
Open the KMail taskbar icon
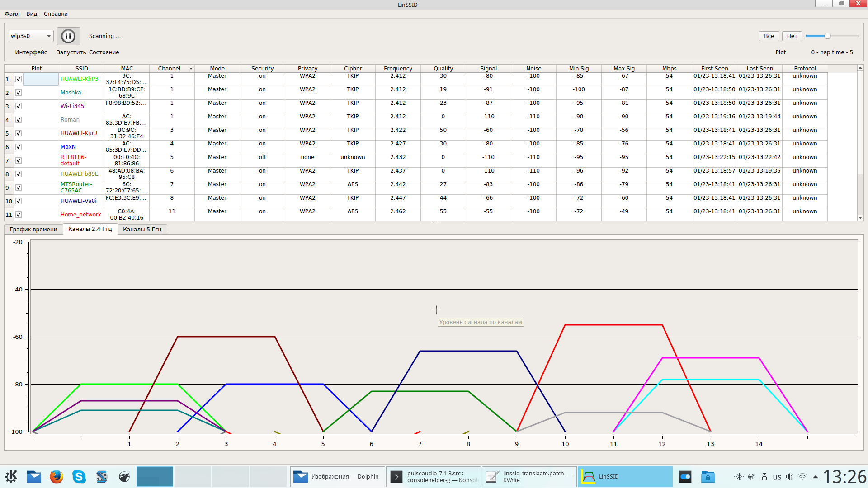click(34, 477)
